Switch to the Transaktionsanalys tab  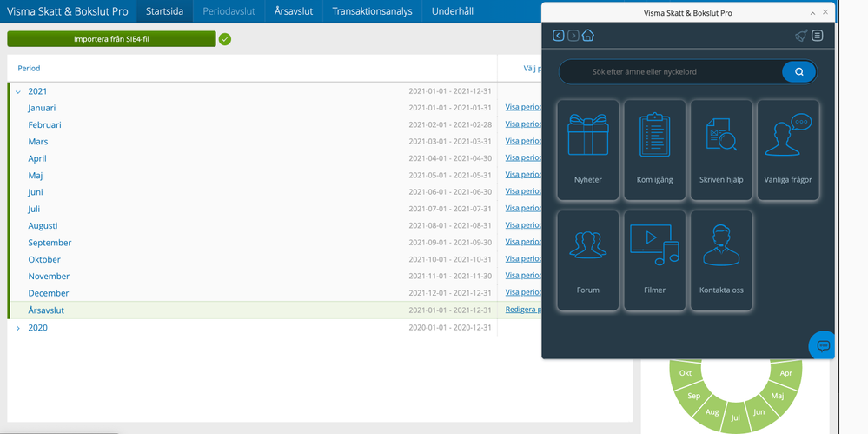click(373, 11)
